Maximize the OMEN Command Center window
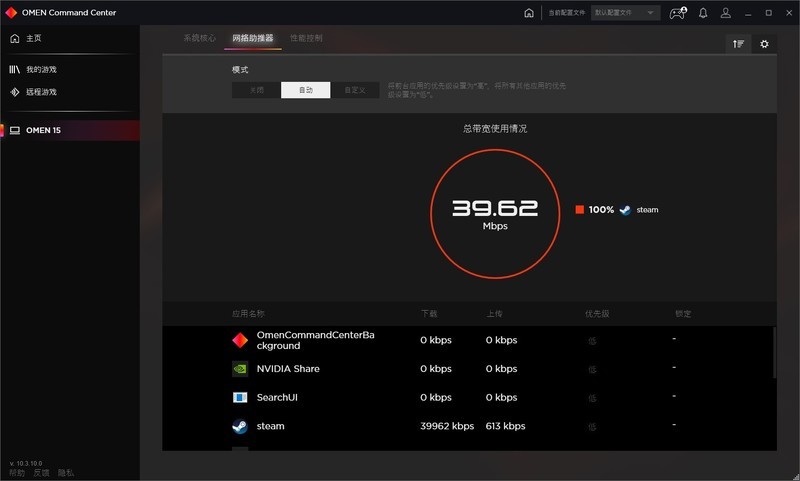This screenshot has height=481, width=800. point(768,13)
